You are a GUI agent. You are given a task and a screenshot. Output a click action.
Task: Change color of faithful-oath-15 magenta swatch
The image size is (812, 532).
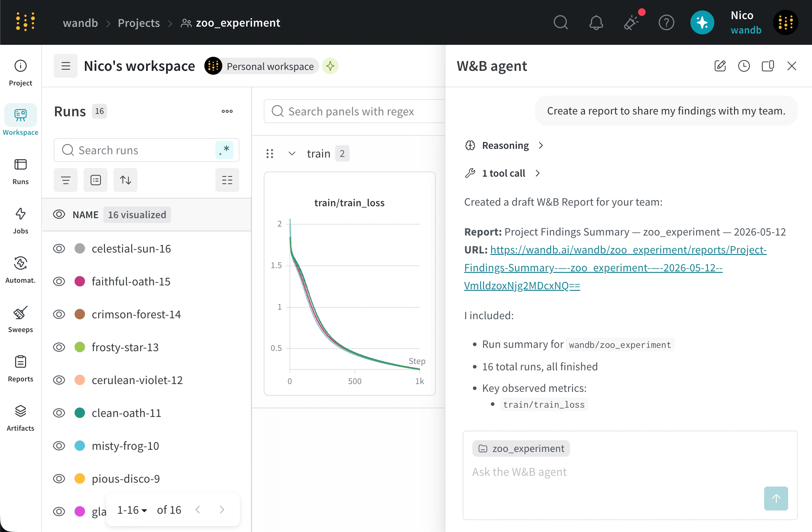click(x=79, y=282)
